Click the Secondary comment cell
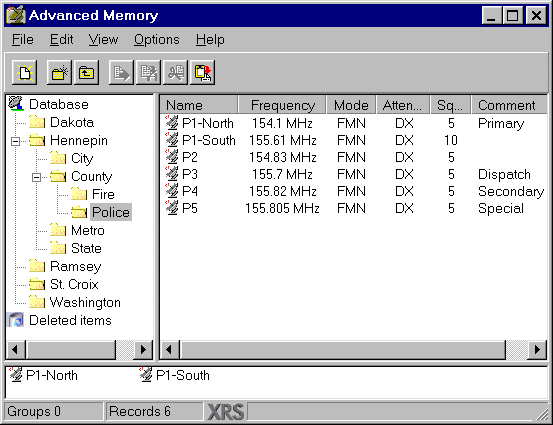 click(511, 191)
